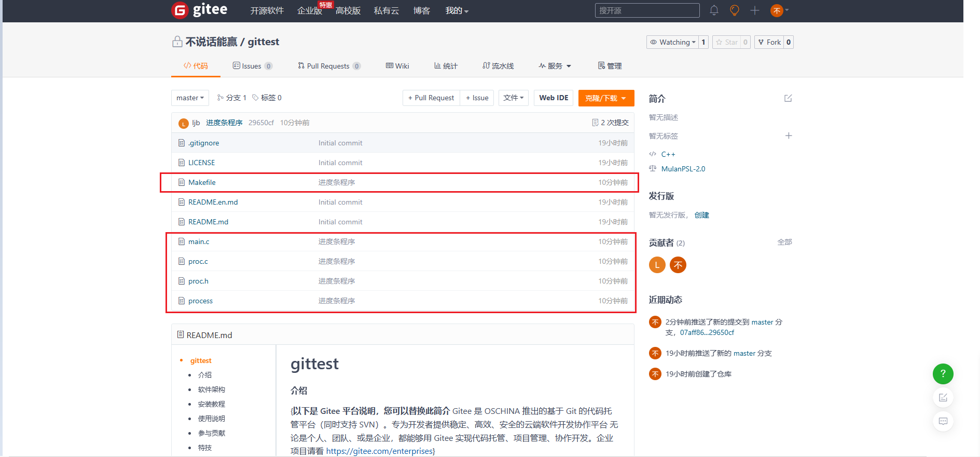Open the 文件 dropdown
The width and height of the screenshot is (980, 457).
(x=514, y=98)
